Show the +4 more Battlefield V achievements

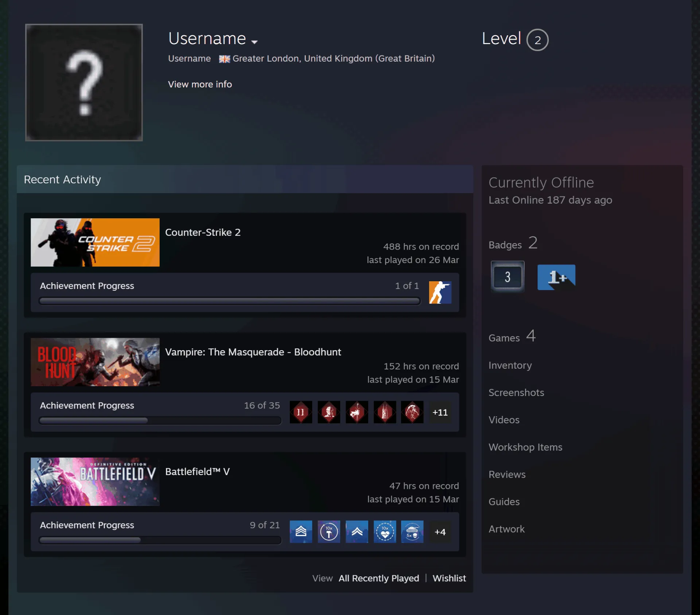440,532
